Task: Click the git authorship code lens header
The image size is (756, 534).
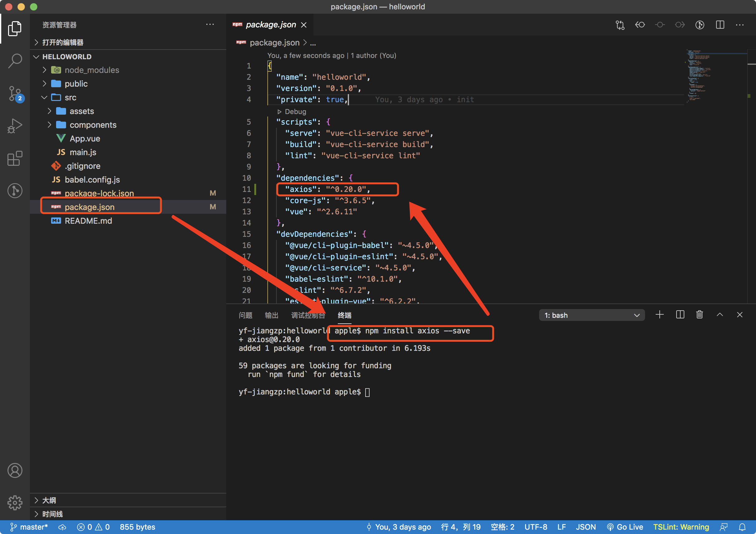Action: click(332, 55)
